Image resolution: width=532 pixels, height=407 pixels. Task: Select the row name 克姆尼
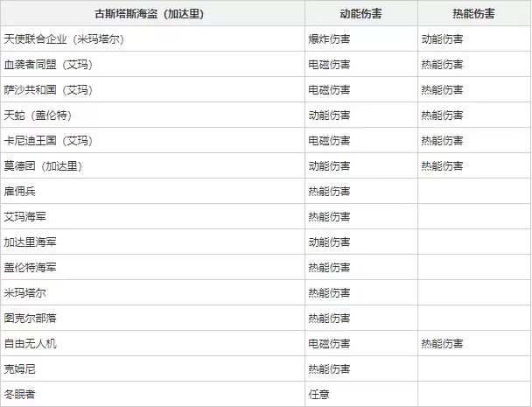tap(19, 368)
